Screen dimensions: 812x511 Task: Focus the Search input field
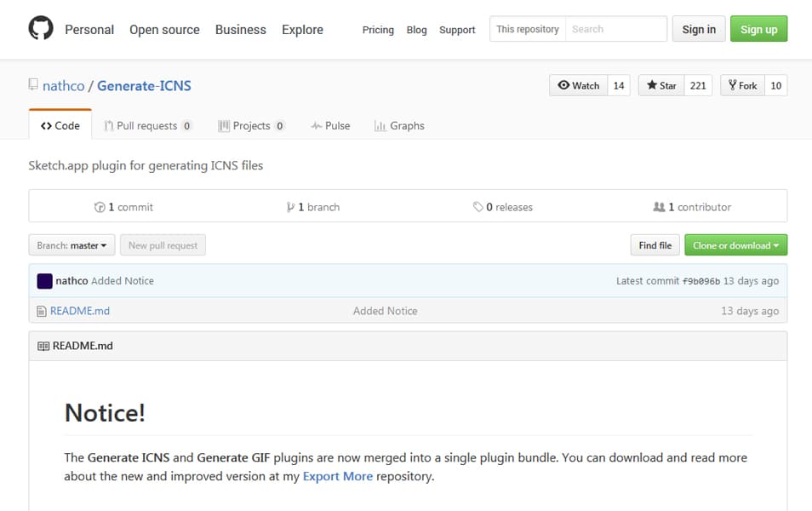(615, 29)
